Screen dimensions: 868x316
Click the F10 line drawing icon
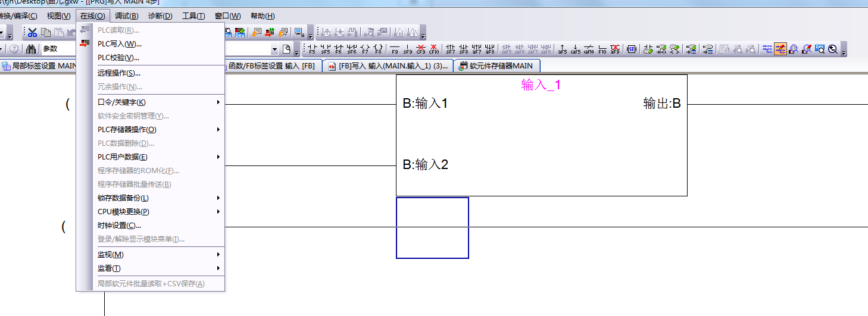coord(602,49)
